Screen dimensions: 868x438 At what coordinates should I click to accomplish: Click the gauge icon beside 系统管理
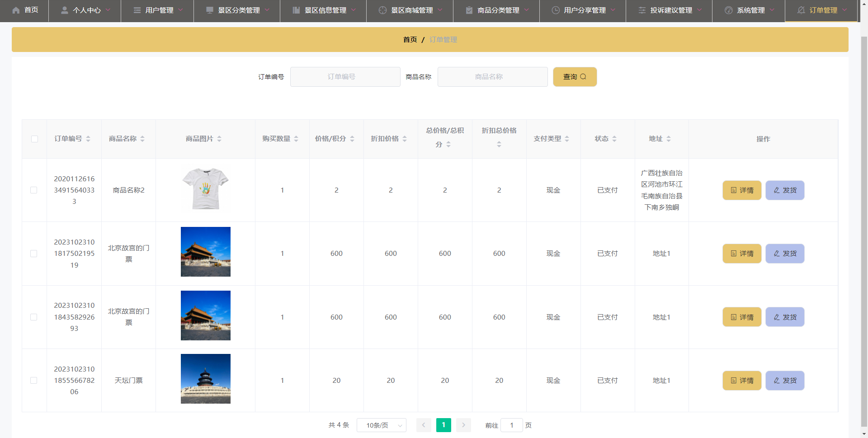tap(729, 10)
